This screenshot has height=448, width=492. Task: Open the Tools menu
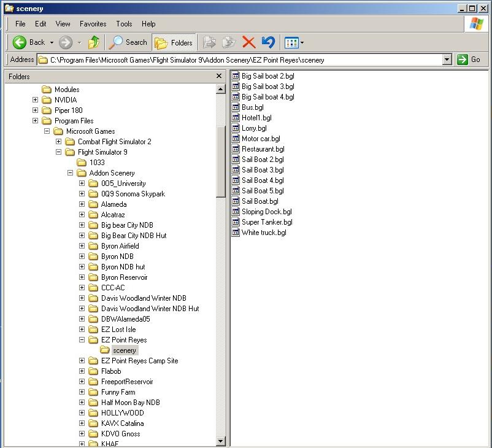(124, 24)
